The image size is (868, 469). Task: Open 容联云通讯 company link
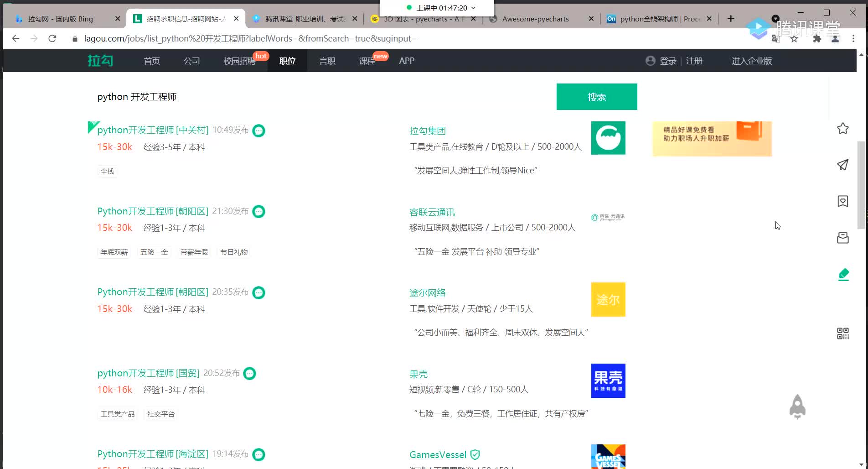click(x=432, y=212)
